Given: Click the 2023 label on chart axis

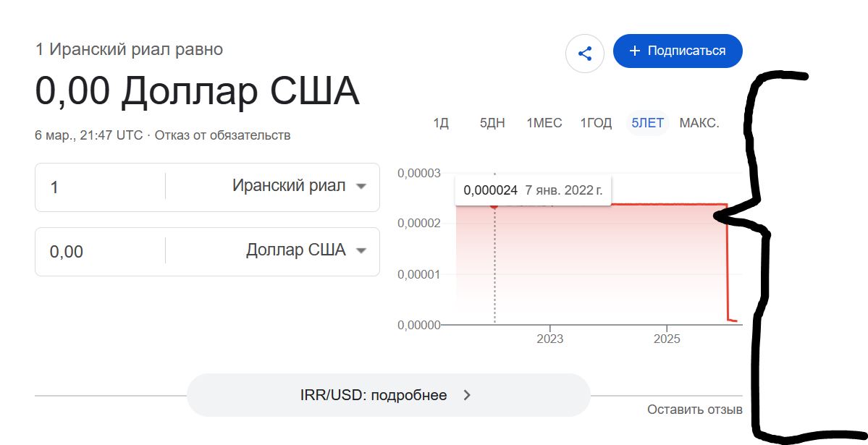Looking at the screenshot, I should [549, 339].
